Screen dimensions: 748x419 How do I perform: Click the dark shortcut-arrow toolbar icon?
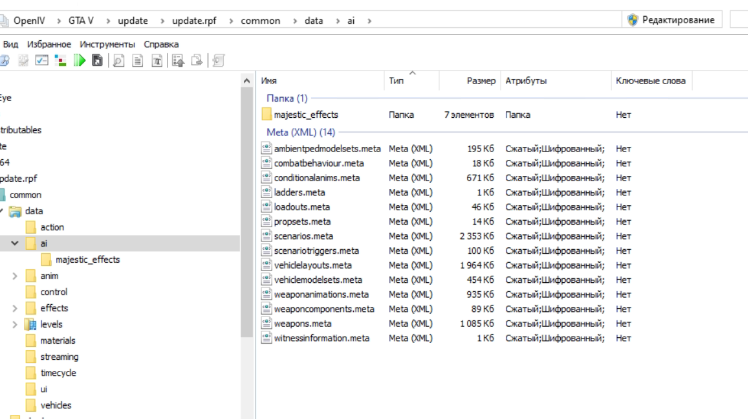[x=97, y=61]
